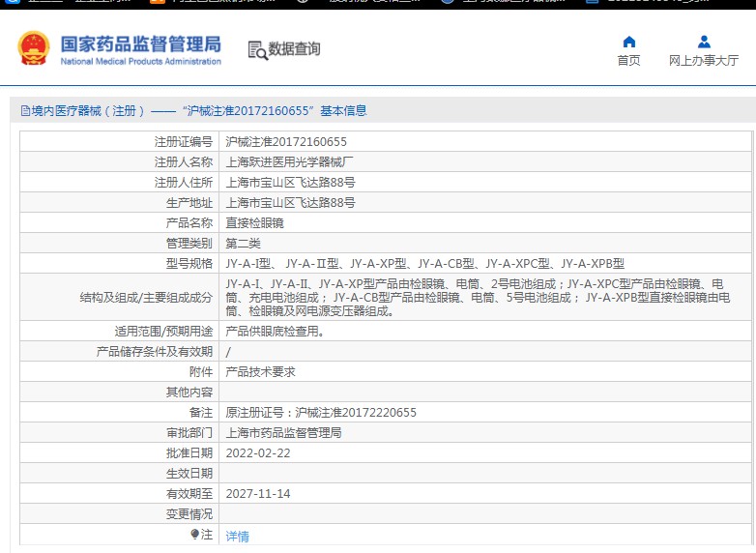Select 产品供眼底检查用。 text
The image size is (756, 553).
tap(275, 332)
